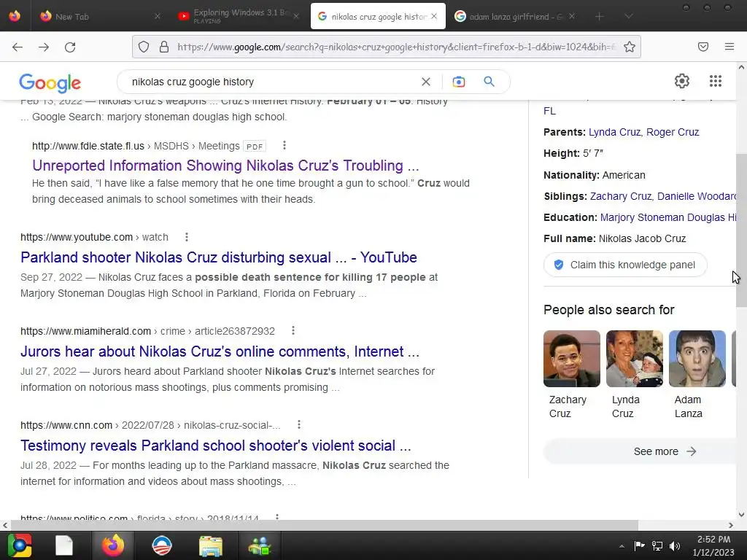
Task: Show hidden system tray icons
Action: point(622,546)
